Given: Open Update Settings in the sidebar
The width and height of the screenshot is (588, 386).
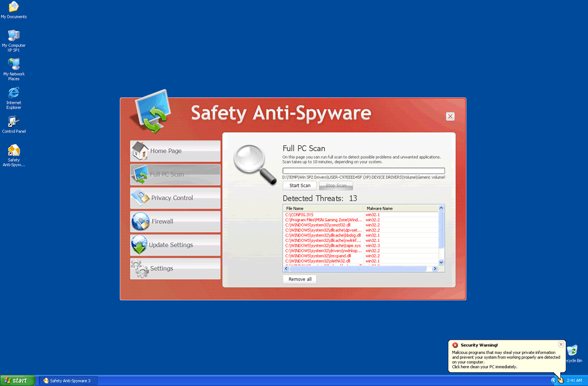Looking at the screenshot, I should (175, 245).
